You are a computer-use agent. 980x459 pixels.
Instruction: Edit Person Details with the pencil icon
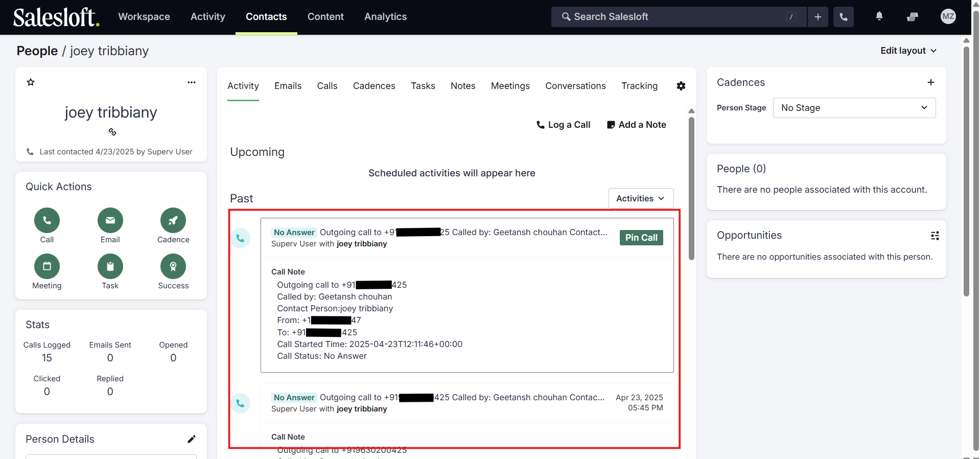pyautogui.click(x=192, y=439)
